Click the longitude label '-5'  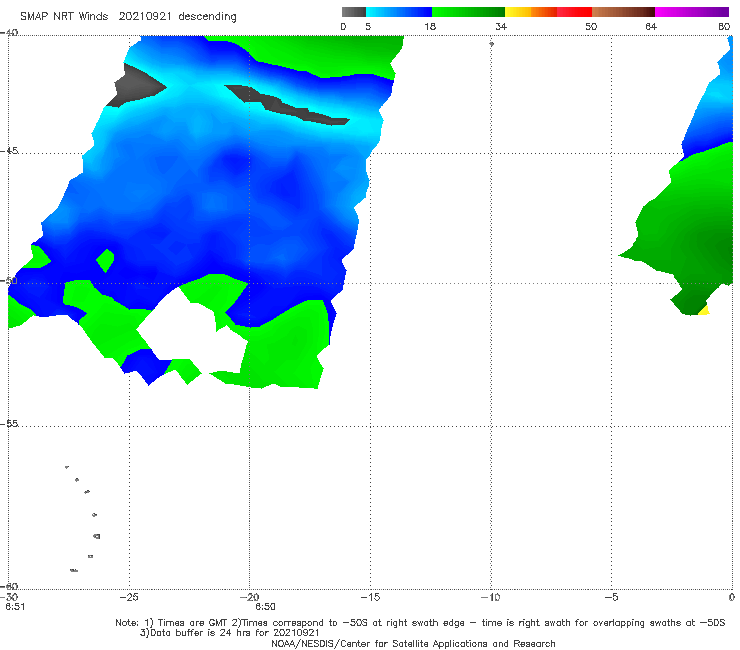click(x=611, y=597)
